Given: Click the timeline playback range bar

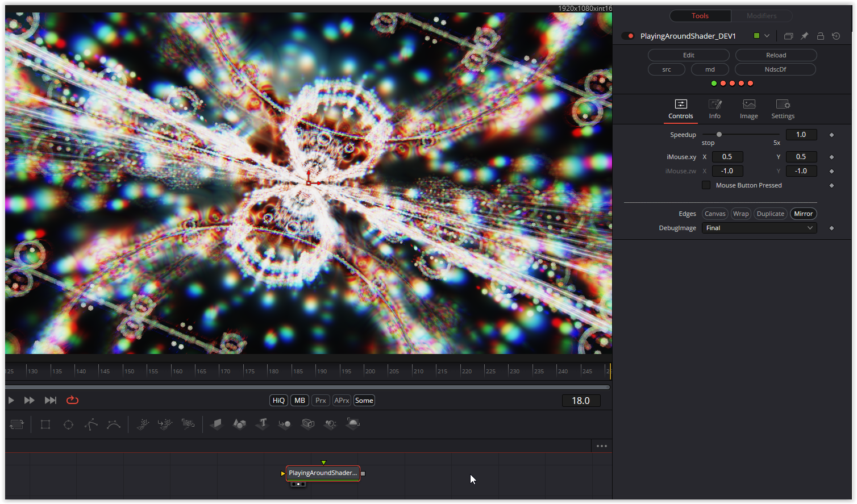Looking at the screenshot, I should click(307, 387).
